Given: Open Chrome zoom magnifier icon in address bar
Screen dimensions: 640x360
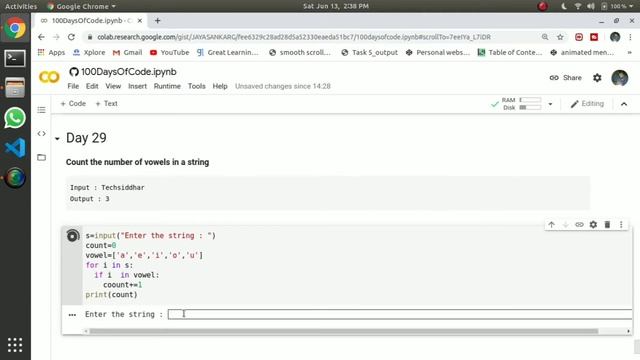Looking at the screenshot, I should (545, 37).
